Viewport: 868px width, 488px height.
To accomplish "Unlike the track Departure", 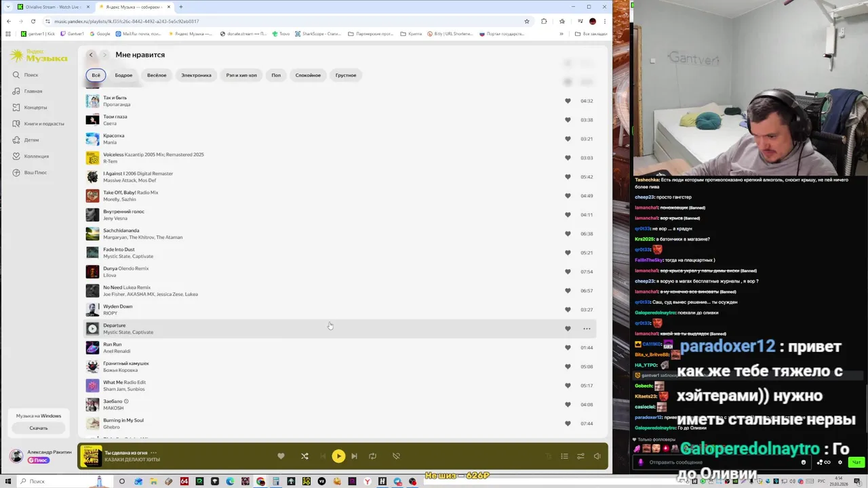I will [568, 329].
